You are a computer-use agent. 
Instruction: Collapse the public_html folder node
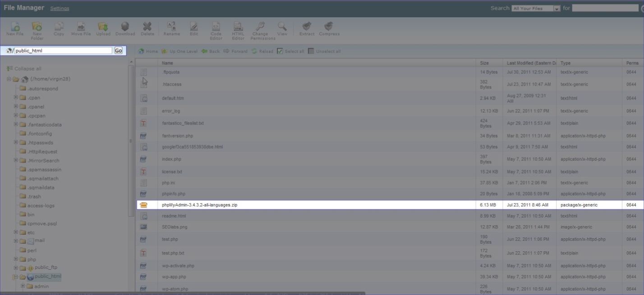click(16, 277)
